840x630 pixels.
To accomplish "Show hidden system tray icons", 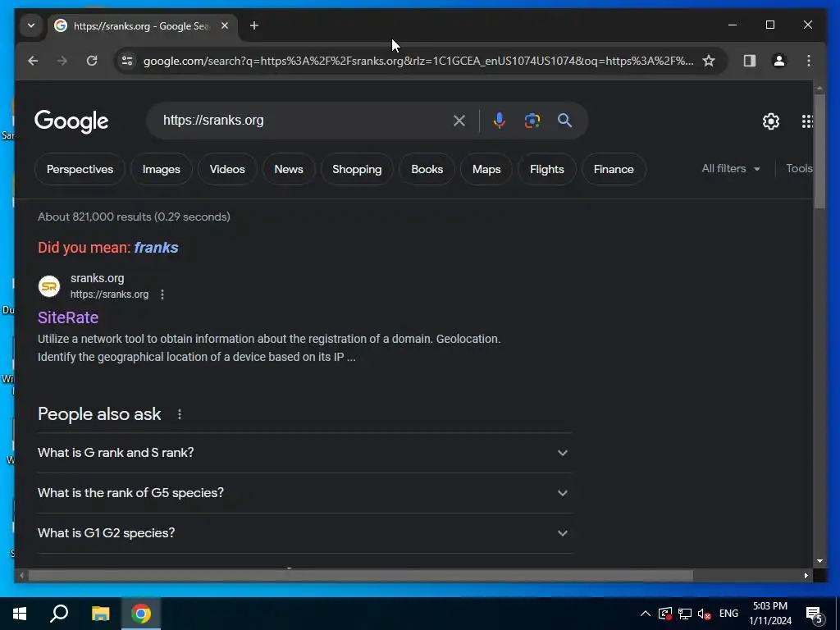I will pyautogui.click(x=646, y=614).
